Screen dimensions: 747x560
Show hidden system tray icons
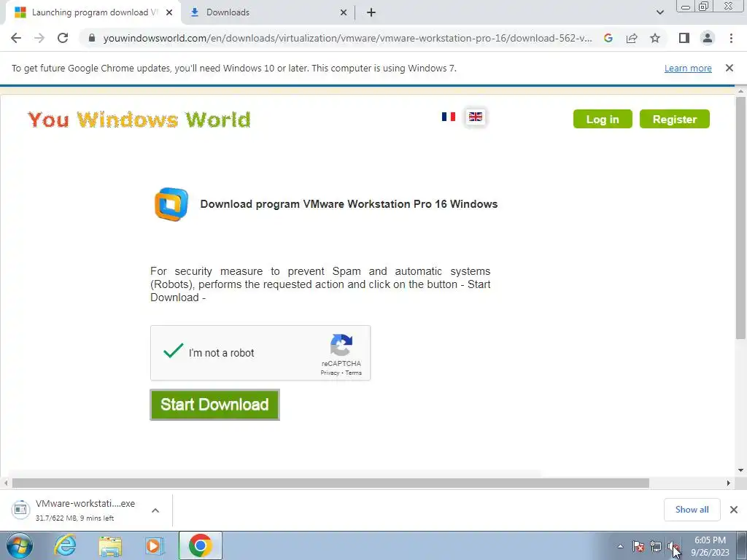pyautogui.click(x=620, y=546)
